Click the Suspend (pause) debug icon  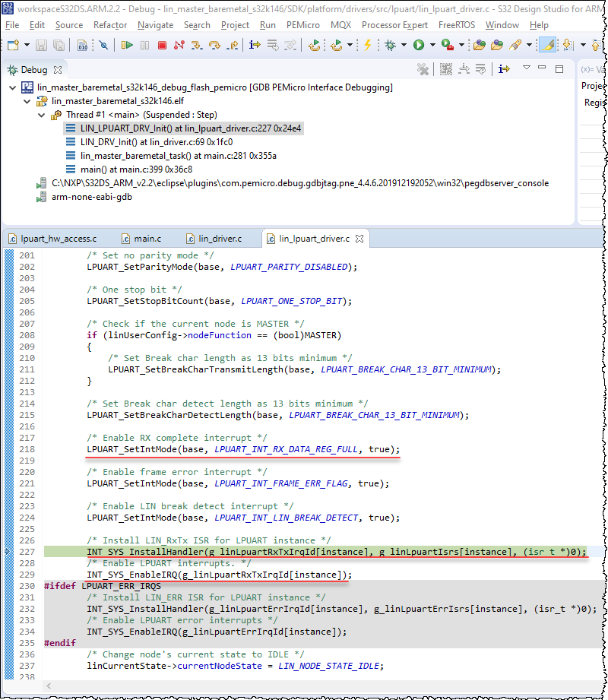pyautogui.click(x=144, y=46)
